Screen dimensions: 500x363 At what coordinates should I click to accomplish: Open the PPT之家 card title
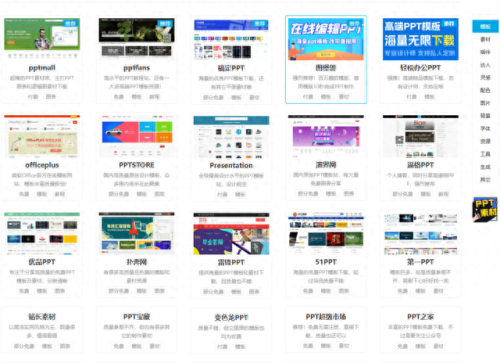coord(421,317)
